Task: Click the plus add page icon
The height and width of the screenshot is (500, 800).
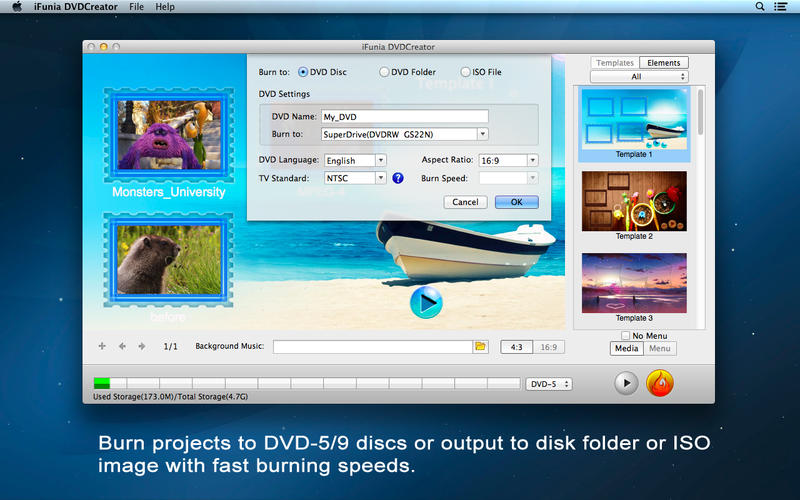Action: point(102,346)
